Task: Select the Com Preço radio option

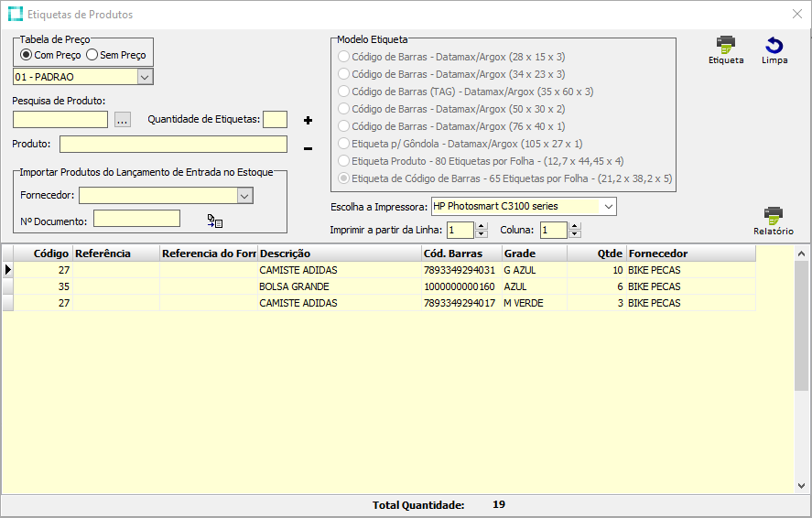Action: (27, 55)
